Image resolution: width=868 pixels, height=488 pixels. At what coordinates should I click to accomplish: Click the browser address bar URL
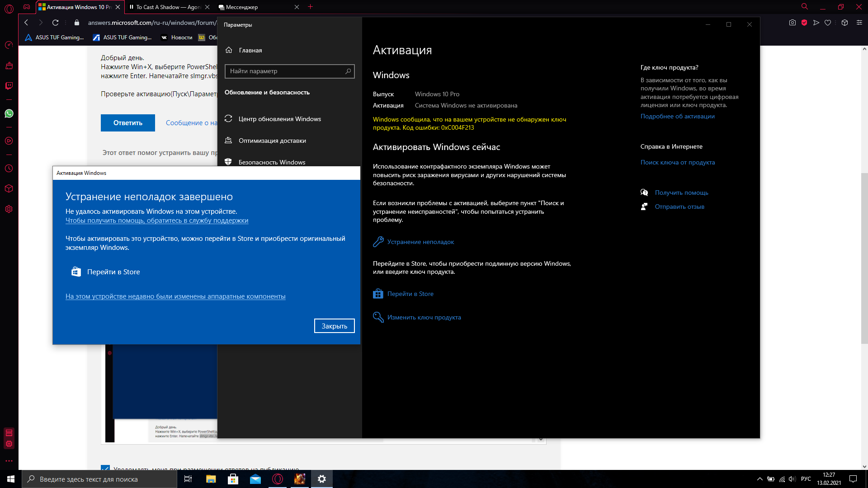[151, 23]
